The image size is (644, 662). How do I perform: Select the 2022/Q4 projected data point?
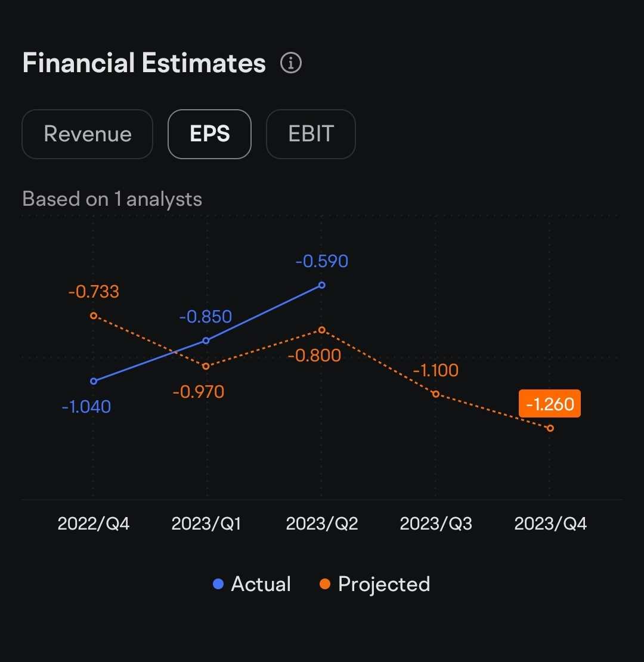[94, 316]
